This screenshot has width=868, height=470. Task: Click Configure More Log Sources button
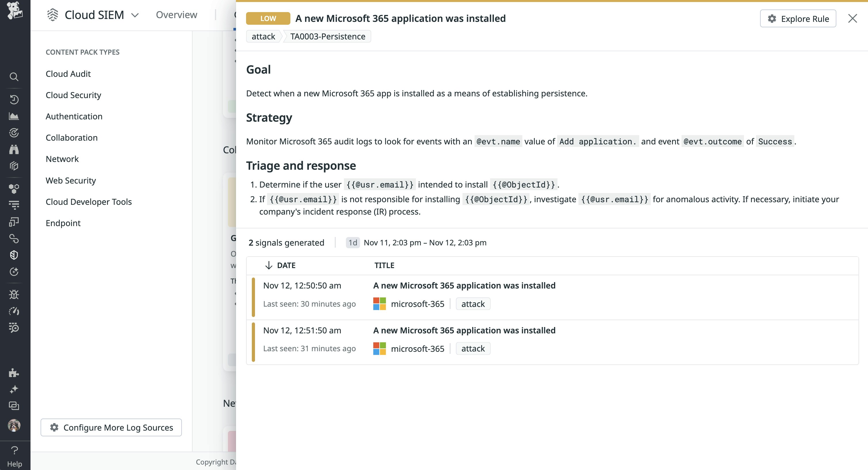(111, 427)
